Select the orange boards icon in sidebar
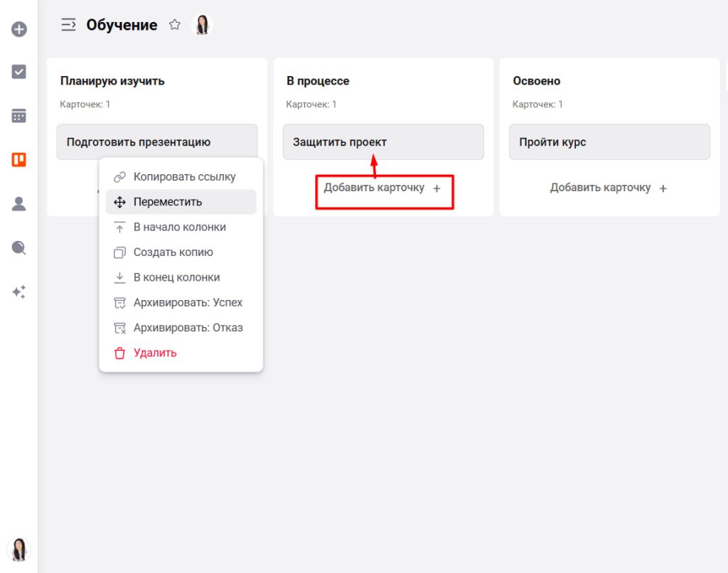728x573 pixels. (19, 160)
